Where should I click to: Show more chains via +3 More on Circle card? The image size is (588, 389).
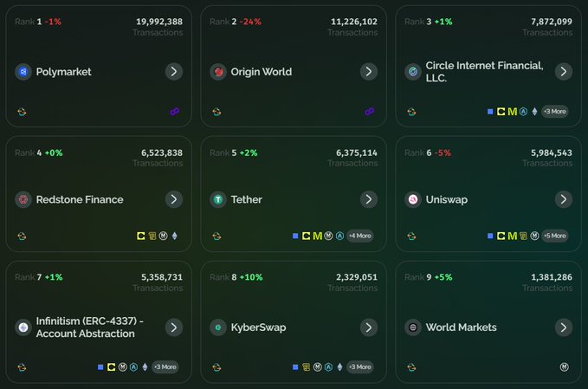pyautogui.click(x=554, y=112)
